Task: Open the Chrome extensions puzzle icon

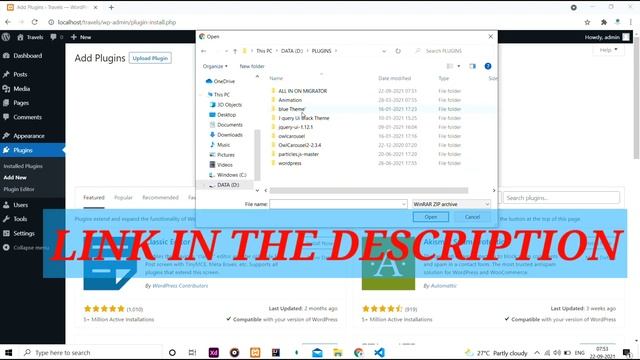Action: (x=604, y=22)
